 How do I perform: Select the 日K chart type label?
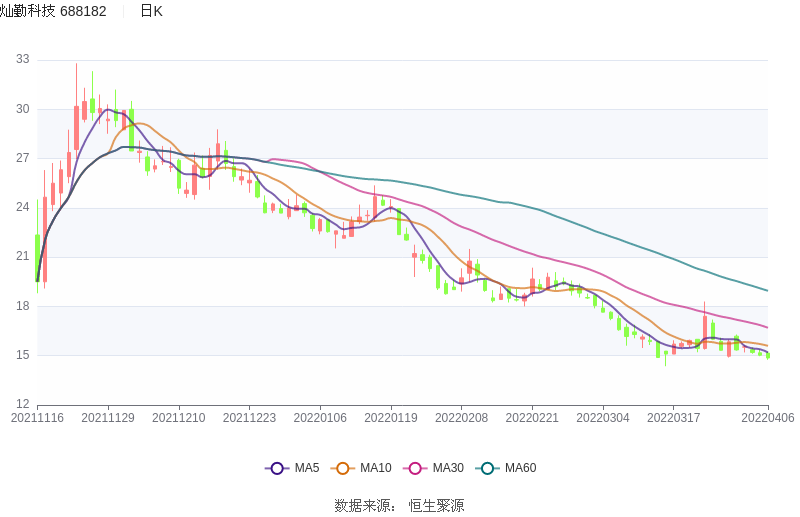[151, 11]
